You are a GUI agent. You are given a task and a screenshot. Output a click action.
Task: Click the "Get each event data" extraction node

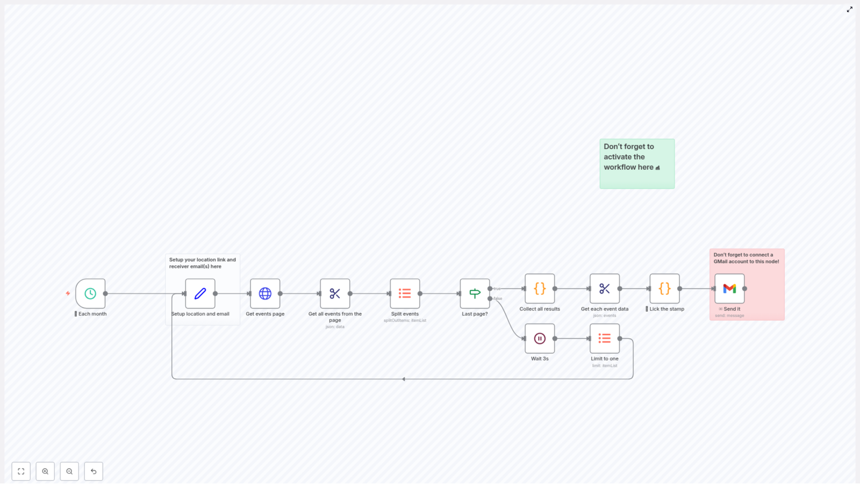point(604,288)
